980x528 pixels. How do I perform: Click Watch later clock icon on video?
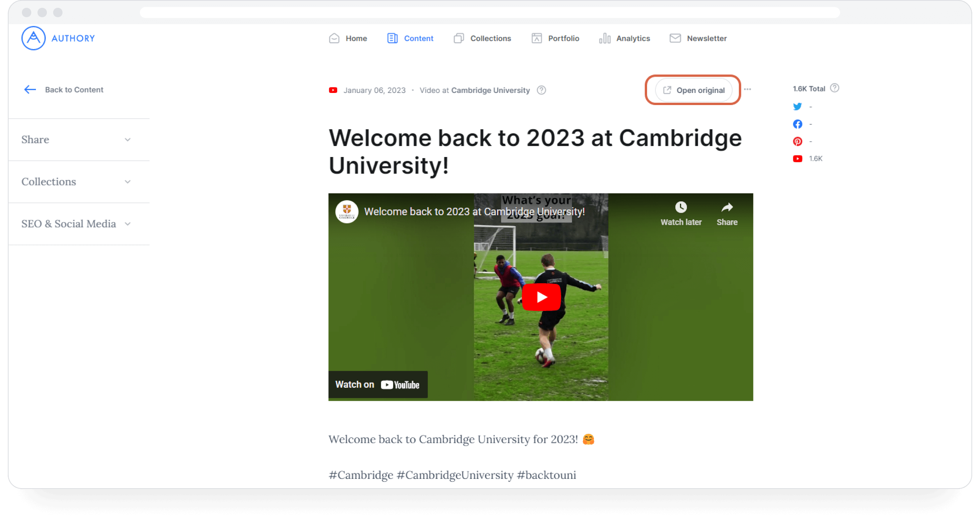click(x=681, y=207)
